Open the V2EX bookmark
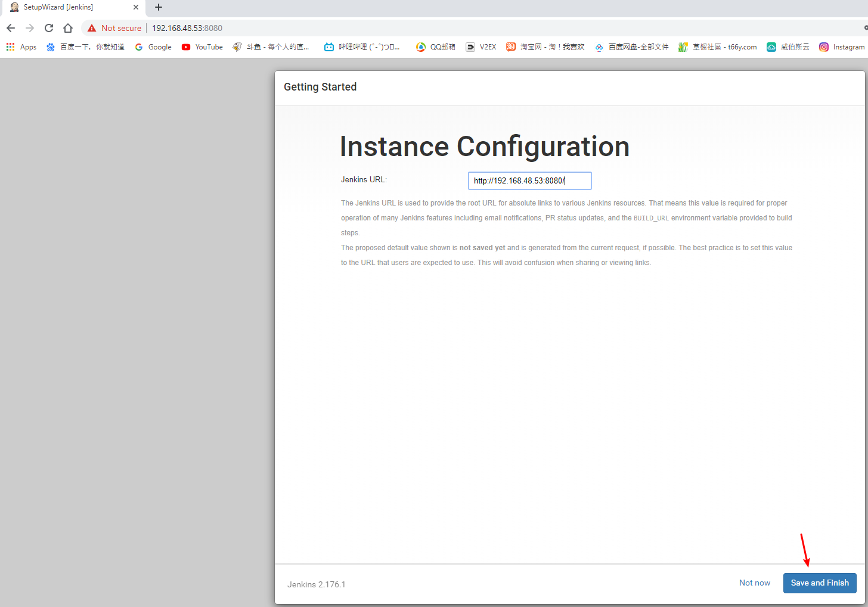868x607 pixels. (x=480, y=47)
